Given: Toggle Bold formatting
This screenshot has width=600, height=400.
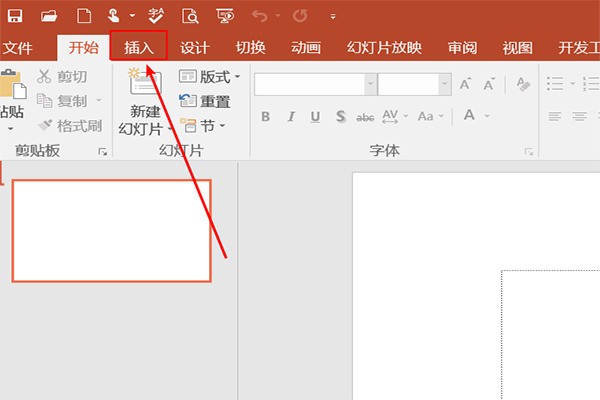Looking at the screenshot, I should point(265,117).
